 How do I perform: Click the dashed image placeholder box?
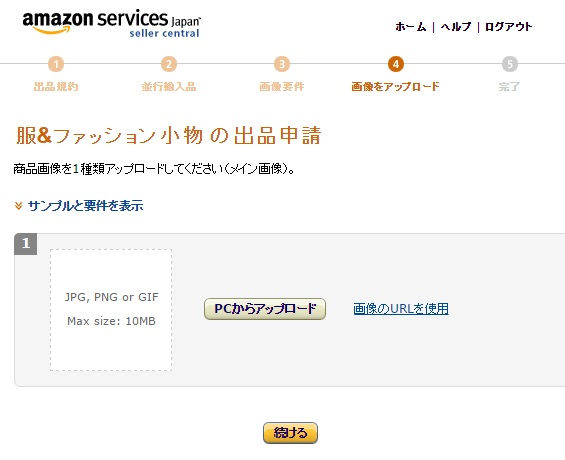point(111,310)
